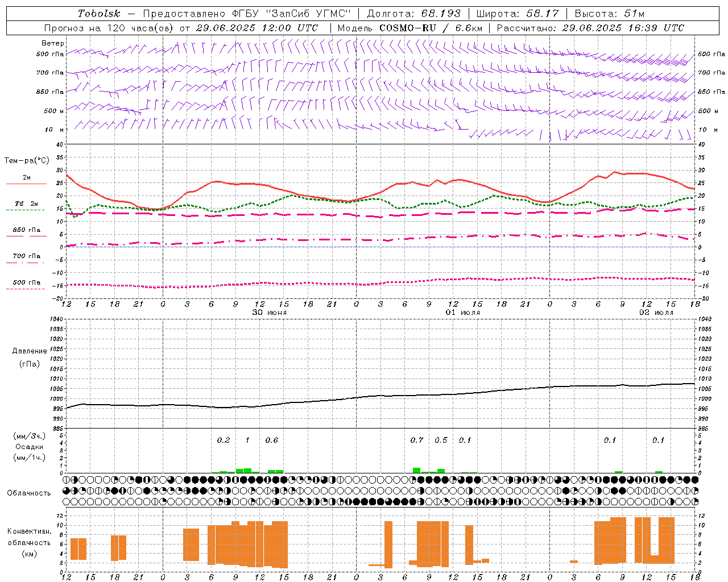Click the 'Конвективн.' convective cloud label

coord(30,531)
